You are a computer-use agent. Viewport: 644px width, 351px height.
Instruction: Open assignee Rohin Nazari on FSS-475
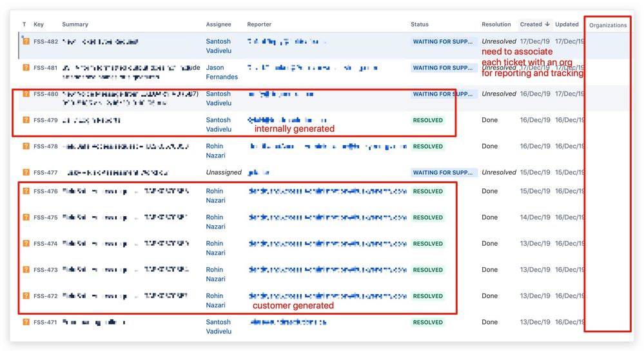pyautogui.click(x=215, y=222)
